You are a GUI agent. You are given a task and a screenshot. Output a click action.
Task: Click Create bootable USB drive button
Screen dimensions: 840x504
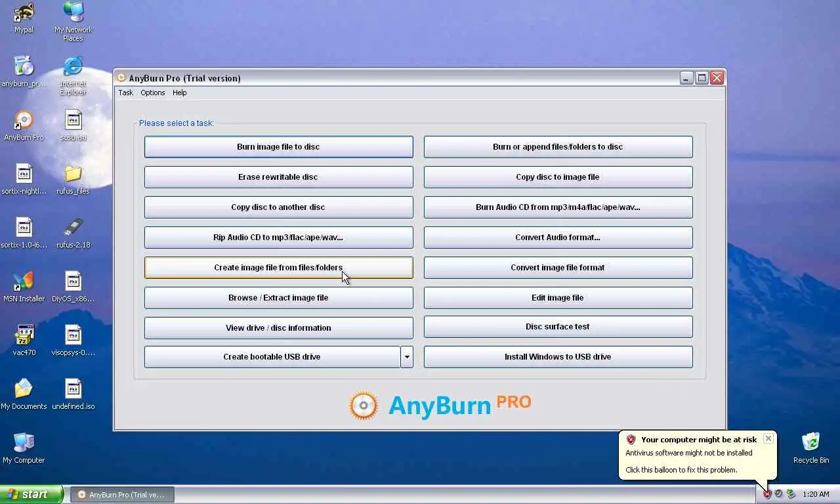[272, 357]
